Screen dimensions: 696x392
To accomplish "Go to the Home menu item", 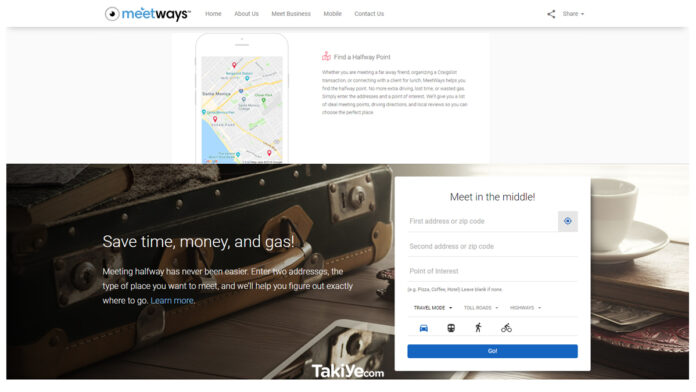I will tap(213, 14).
